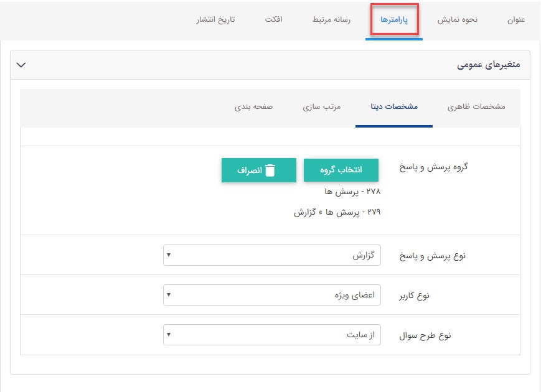541x392 pixels.
Task: Switch to the افکت tab
Action: (274, 19)
